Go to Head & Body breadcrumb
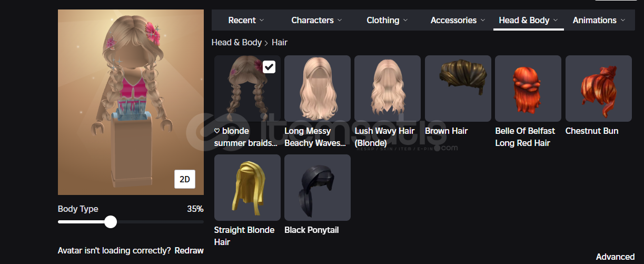The image size is (644, 264). coord(236,42)
